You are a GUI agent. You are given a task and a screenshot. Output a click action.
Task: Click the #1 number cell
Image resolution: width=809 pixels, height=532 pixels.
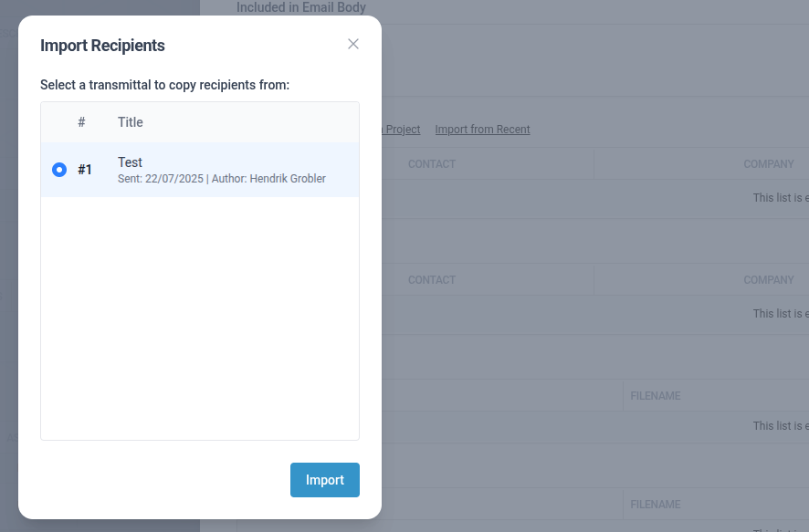coord(85,170)
